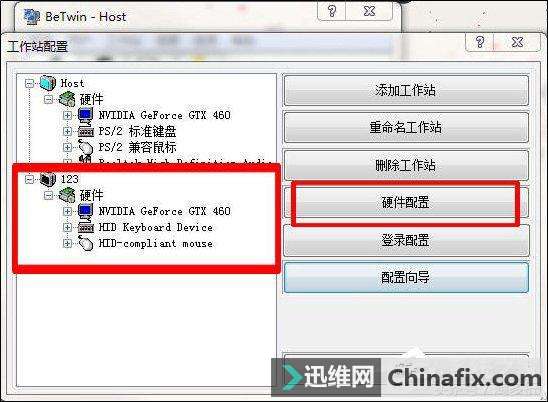
Task: Click the 删除工作站 button
Action: [x=406, y=165]
